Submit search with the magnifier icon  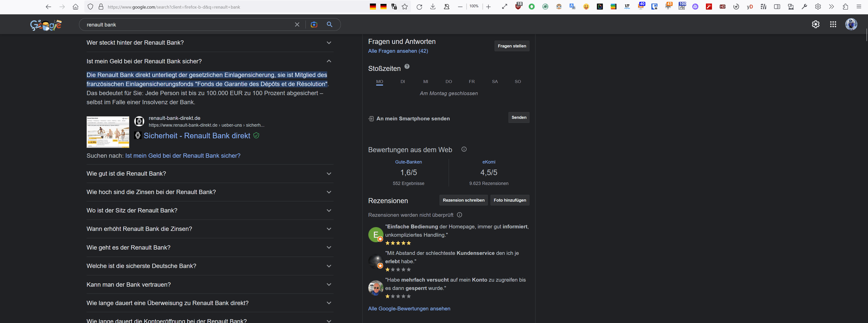click(329, 24)
